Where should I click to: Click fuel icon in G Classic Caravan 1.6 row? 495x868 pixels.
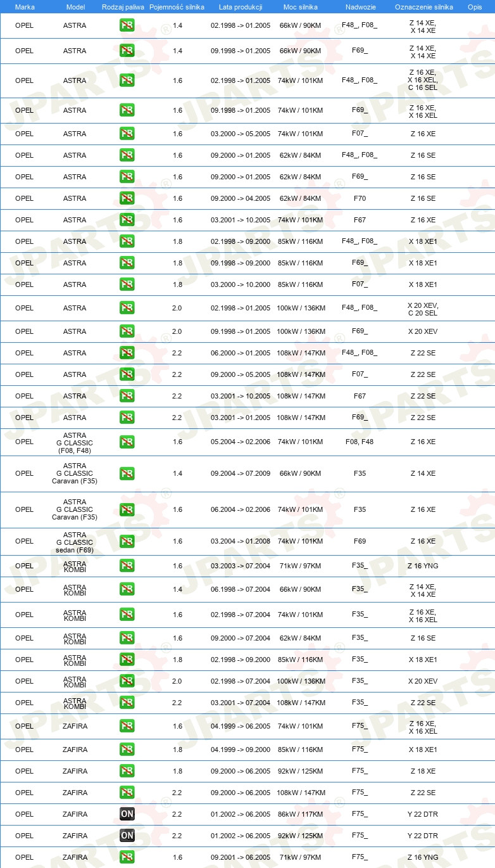click(127, 509)
